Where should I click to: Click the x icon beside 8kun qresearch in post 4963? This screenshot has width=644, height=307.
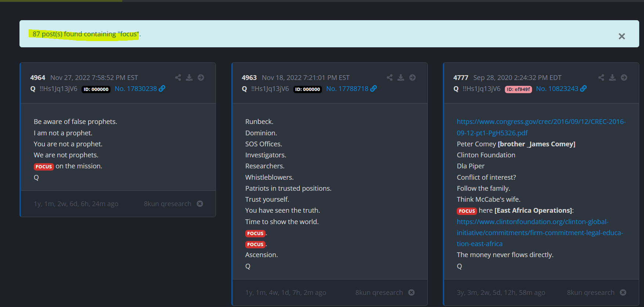click(411, 292)
